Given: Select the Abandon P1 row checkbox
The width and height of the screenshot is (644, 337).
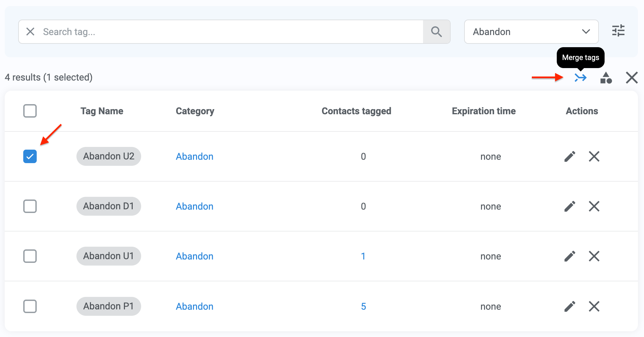Looking at the screenshot, I should pos(30,306).
